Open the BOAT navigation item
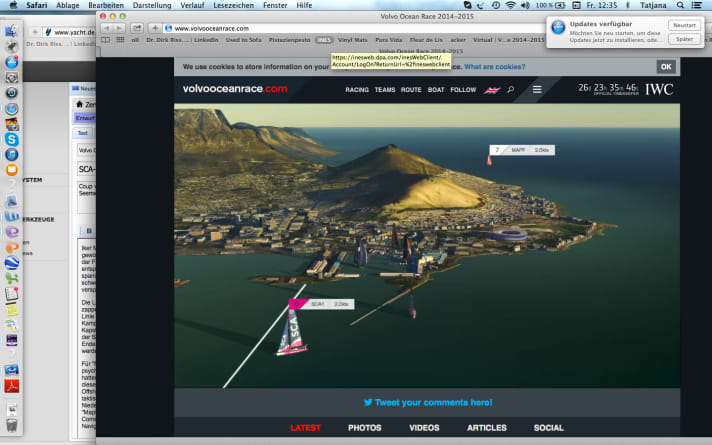 tap(436, 90)
